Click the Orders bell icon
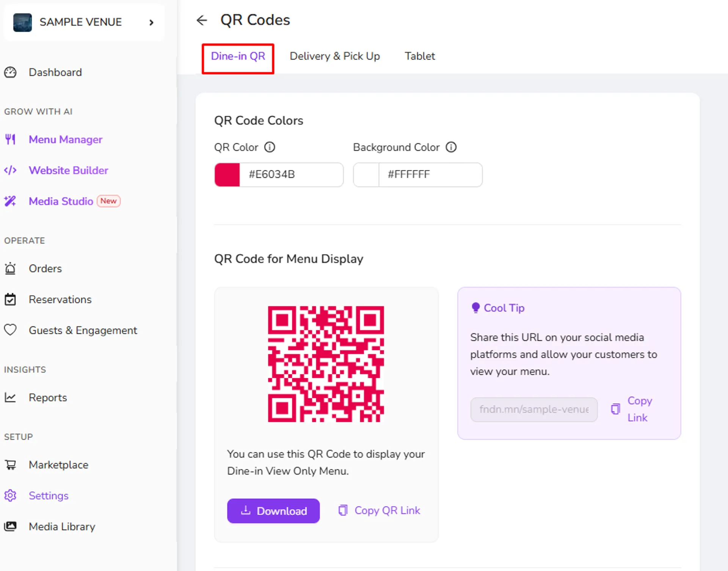The width and height of the screenshot is (728, 571). 10,268
